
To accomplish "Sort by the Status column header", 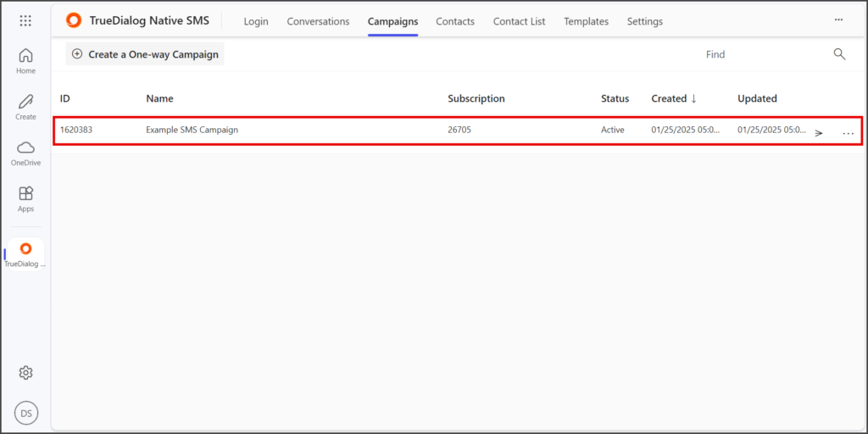I will point(615,98).
